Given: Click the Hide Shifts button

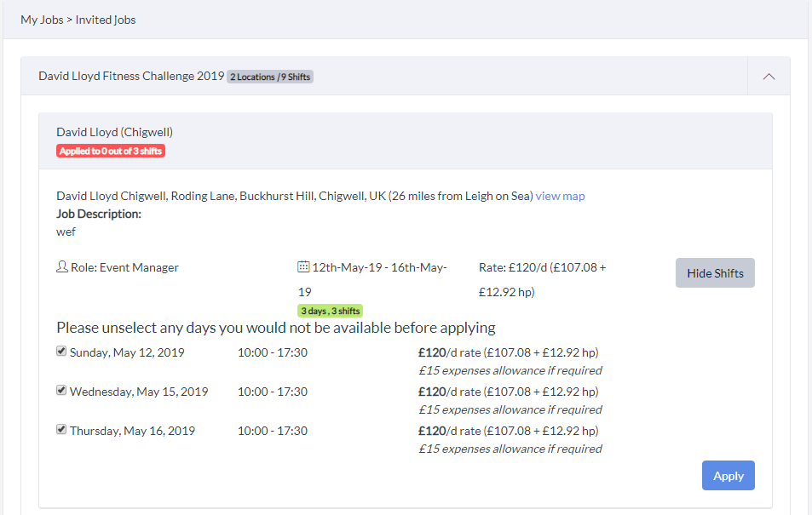Looking at the screenshot, I should tap(715, 272).
